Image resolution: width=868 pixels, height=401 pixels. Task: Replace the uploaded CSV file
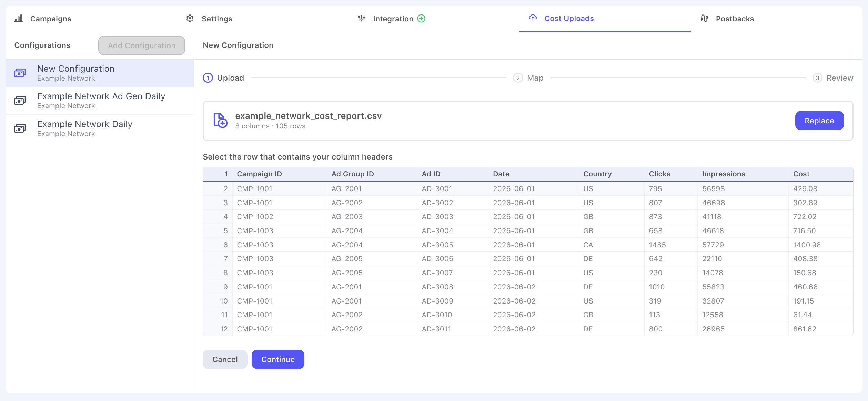point(819,121)
